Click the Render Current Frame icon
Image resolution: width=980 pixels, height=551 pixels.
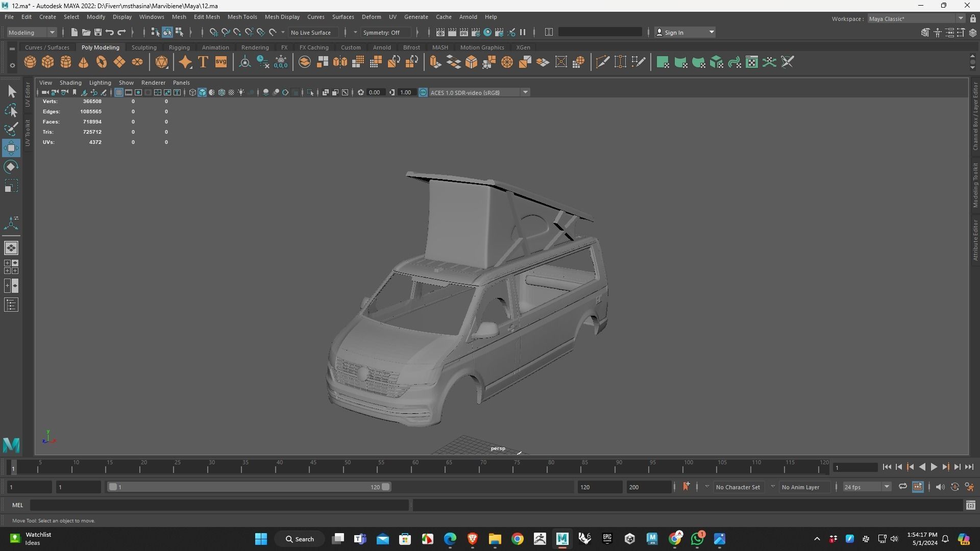(452, 32)
